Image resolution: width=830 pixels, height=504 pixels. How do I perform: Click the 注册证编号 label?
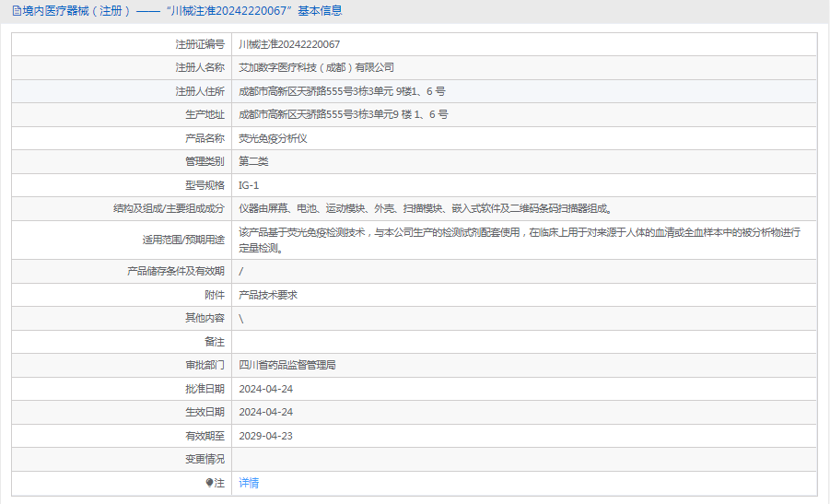tap(200, 44)
